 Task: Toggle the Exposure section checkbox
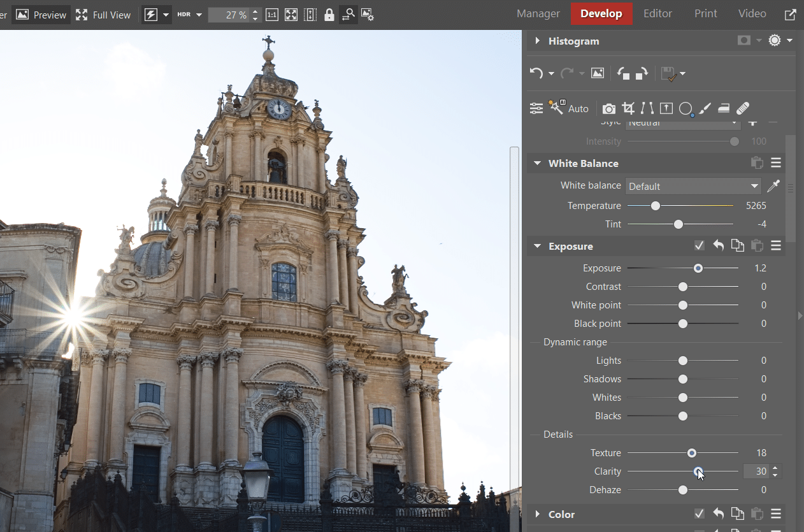pos(699,246)
